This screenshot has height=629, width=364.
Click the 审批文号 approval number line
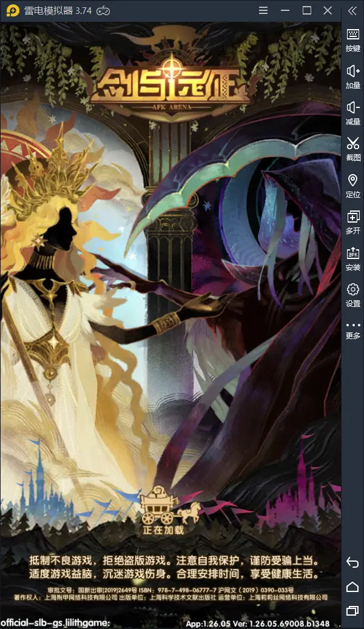click(x=170, y=590)
